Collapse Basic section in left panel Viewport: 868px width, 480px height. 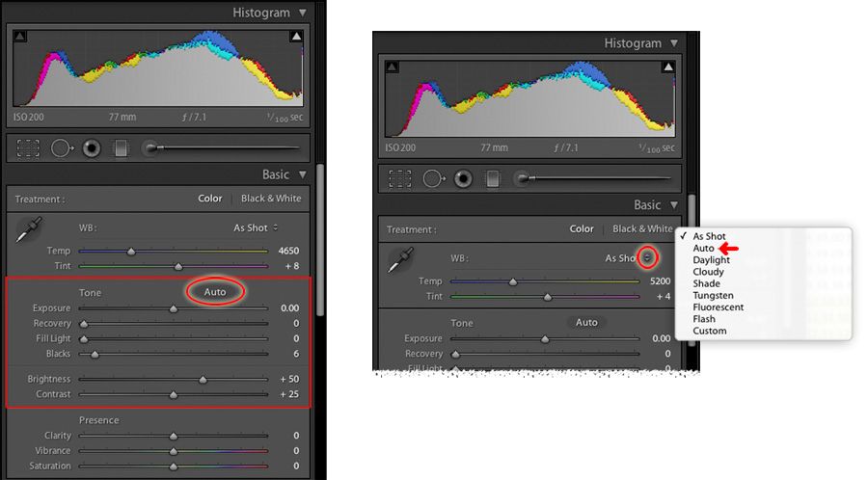(x=302, y=174)
